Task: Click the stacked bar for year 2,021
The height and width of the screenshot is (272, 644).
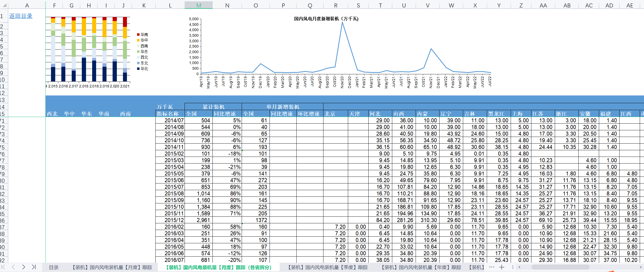Action: pyautogui.click(x=125, y=49)
